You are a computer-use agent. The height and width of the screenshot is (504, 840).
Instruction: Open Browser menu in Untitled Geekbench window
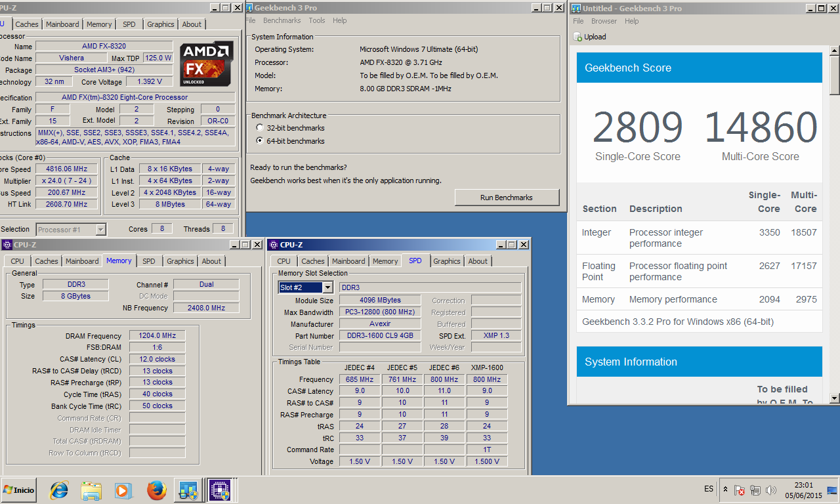(x=604, y=21)
